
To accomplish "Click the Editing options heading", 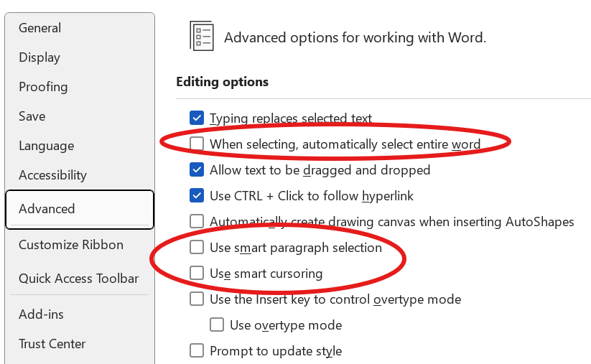I will tap(223, 82).
